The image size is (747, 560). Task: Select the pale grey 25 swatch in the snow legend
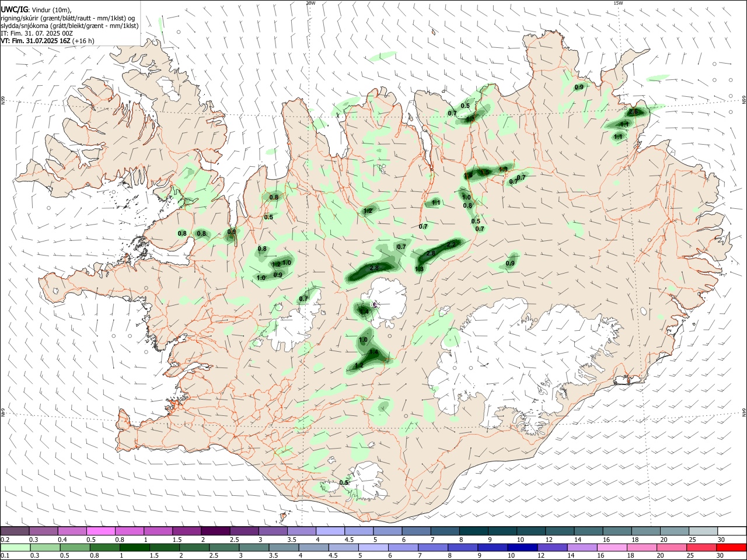tap(703, 531)
